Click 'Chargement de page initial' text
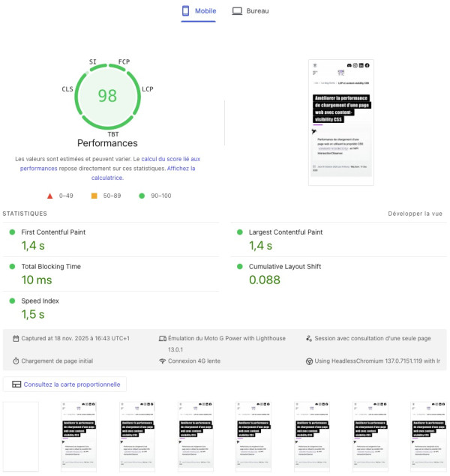 pyautogui.click(x=57, y=361)
